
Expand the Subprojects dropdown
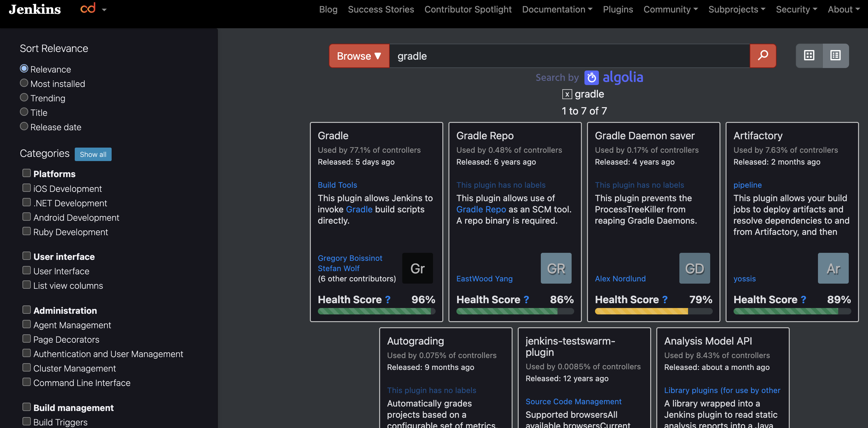pyautogui.click(x=736, y=9)
